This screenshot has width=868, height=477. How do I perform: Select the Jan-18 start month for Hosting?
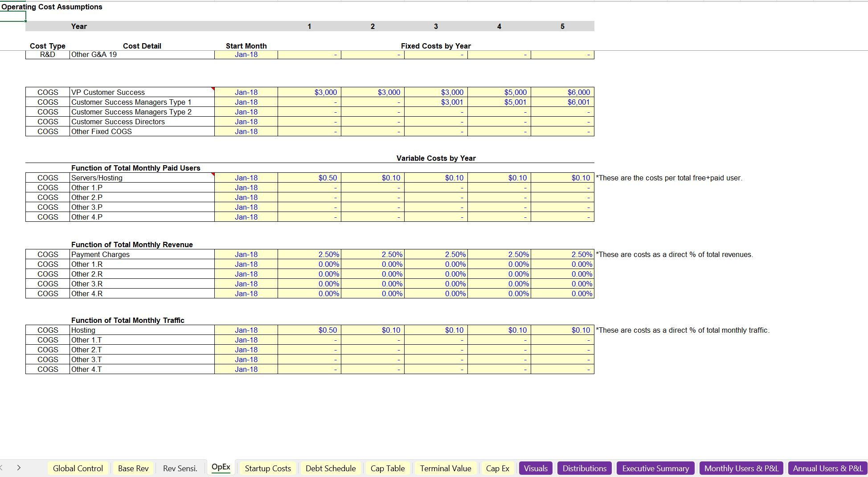pyautogui.click(x=246, y=330)
